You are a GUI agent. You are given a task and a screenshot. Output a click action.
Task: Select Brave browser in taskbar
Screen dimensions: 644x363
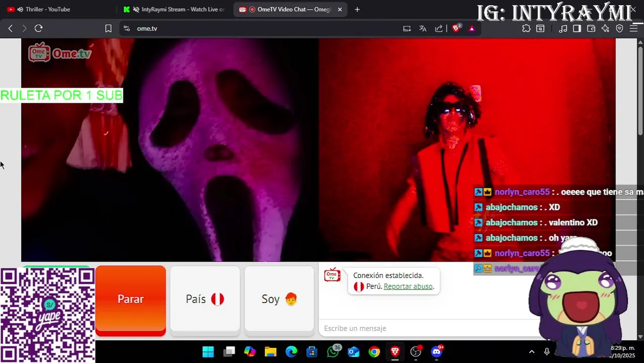[395, 352]
